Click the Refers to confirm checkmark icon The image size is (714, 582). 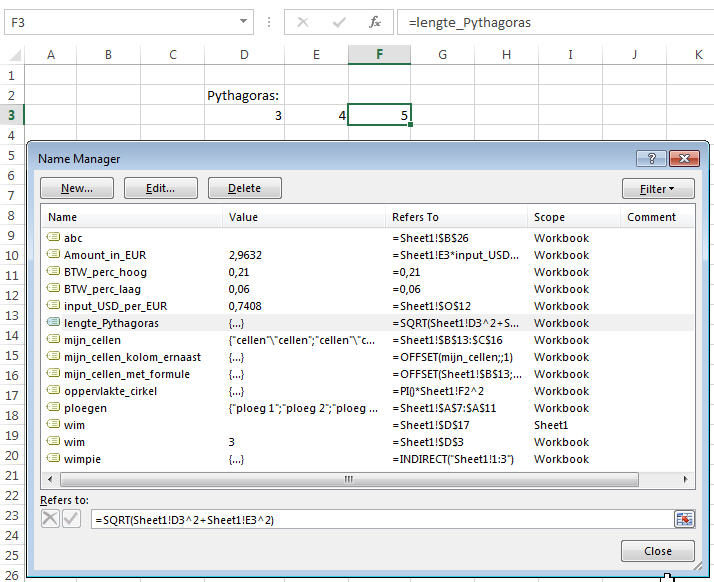tap(71, 519)
